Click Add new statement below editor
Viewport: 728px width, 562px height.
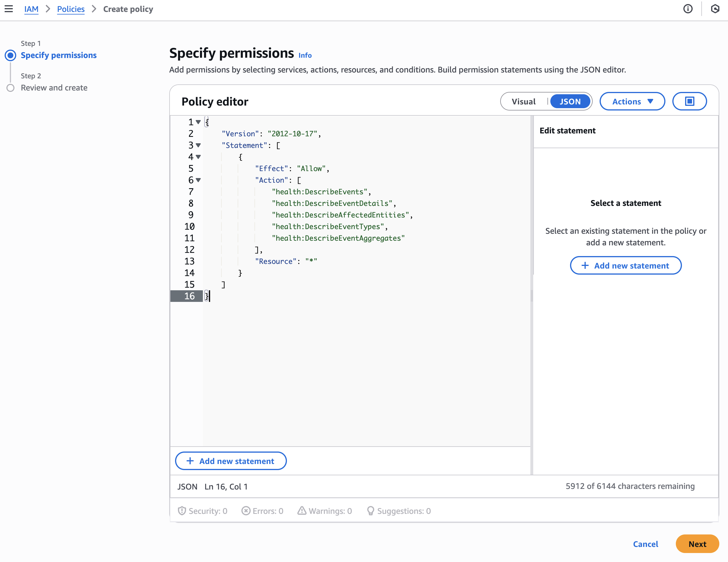pyautogui.click(x=231, y=461)
